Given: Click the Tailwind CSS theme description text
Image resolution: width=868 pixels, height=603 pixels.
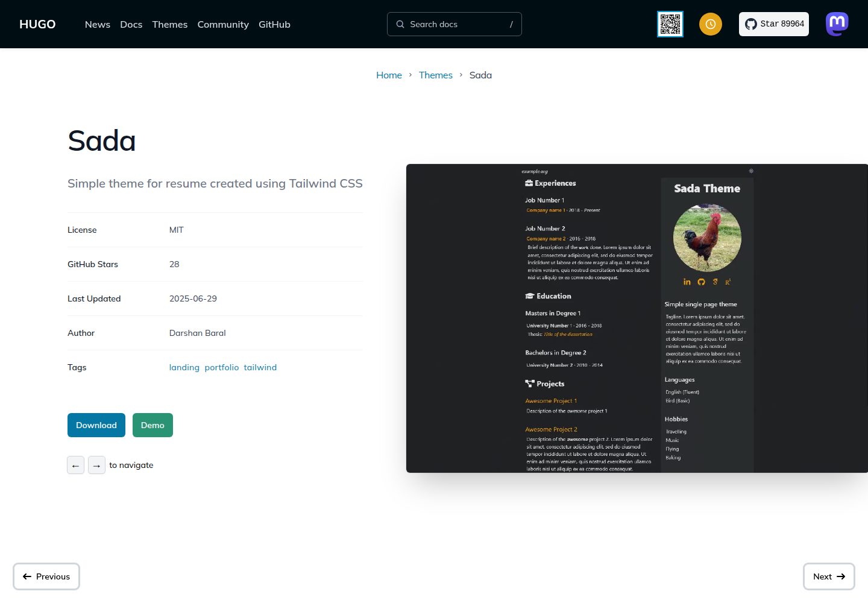Looking at the screenshot, I should pos(215,183).
